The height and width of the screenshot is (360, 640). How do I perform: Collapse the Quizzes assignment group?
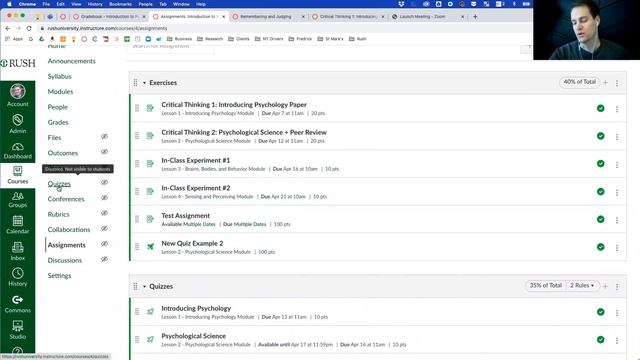click(144, 287)
